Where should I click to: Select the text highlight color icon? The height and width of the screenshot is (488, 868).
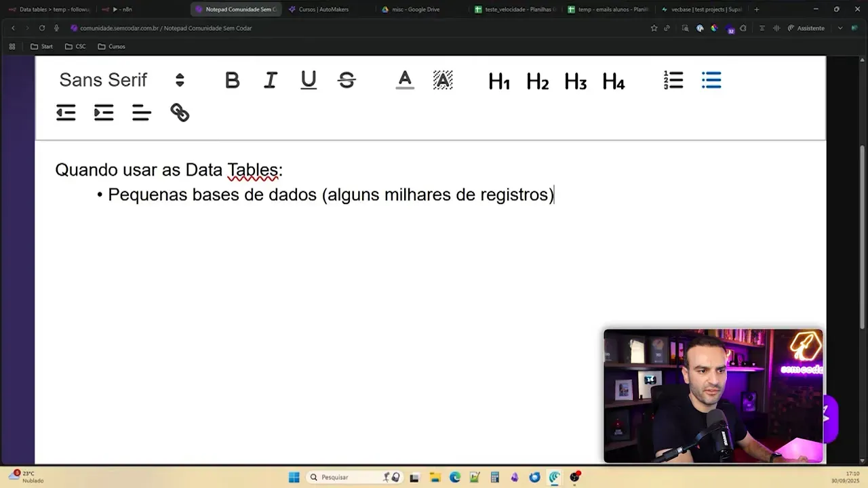[x=442, y=79]
